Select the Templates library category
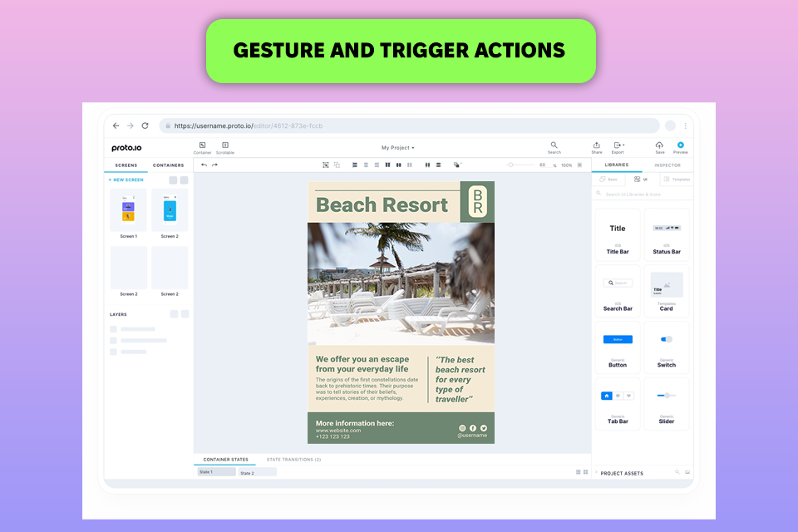Screen dimensions: 798x532 tap(677, 180)
